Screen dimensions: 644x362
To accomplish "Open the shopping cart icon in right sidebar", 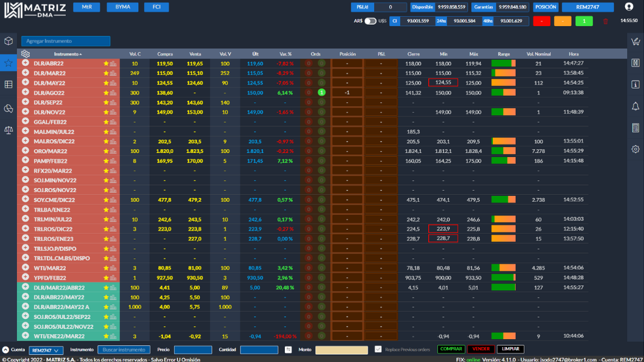I will pyautogui.click(x=635, y=42).
